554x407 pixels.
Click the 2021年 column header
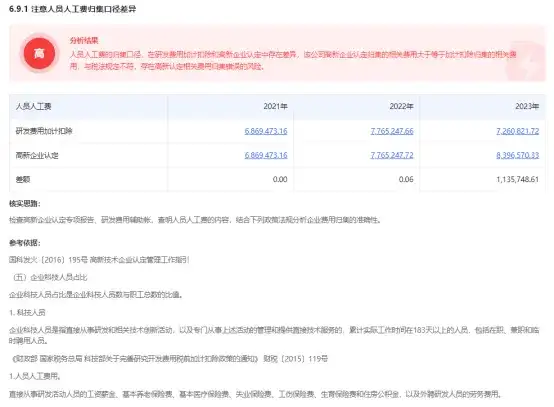pyautogui.click(x=275, y=106)
